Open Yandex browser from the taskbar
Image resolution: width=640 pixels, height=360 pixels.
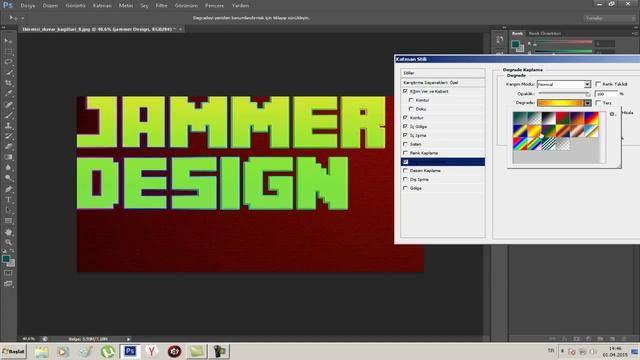152,351
